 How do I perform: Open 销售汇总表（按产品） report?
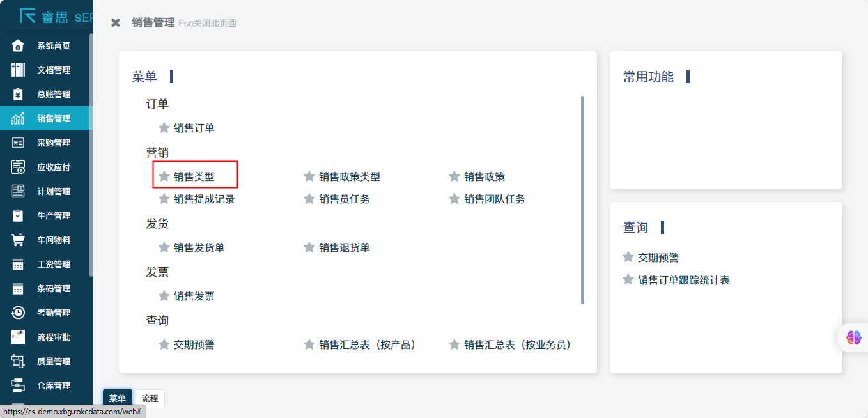point(368,344)
